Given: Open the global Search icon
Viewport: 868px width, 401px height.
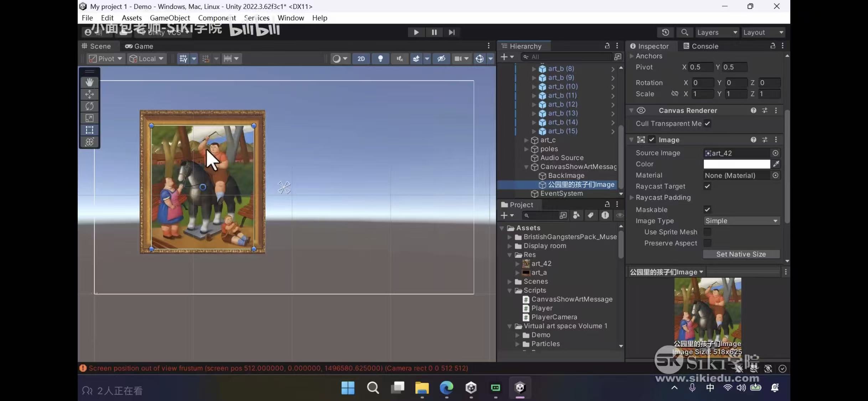Looking at the screenshot, I should coord(684,32).
